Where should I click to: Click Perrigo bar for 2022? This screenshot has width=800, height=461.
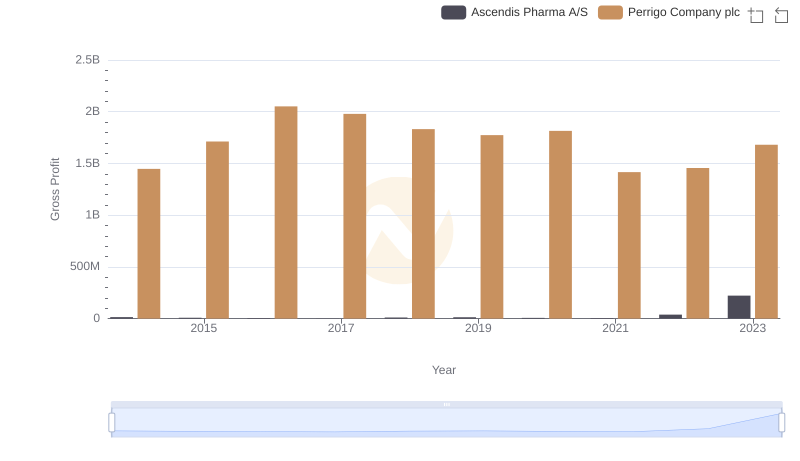pos(697,243)
